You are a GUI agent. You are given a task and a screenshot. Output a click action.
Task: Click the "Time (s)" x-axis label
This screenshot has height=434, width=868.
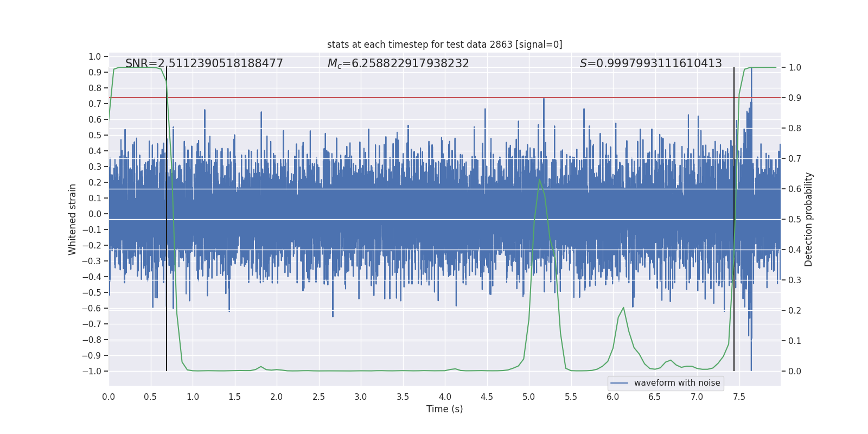[x=444, y=409]
